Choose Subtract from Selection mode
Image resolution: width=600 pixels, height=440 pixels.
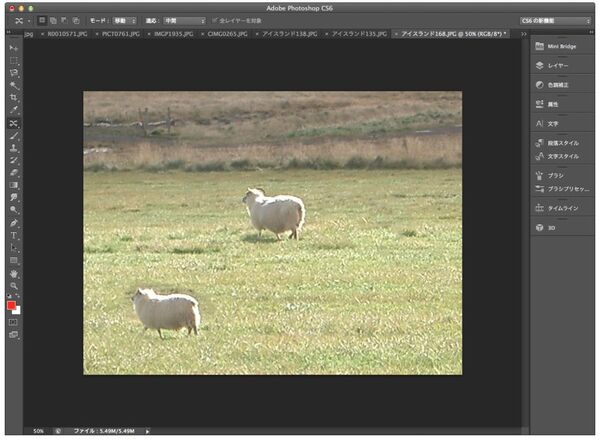[x=64, y=20]
